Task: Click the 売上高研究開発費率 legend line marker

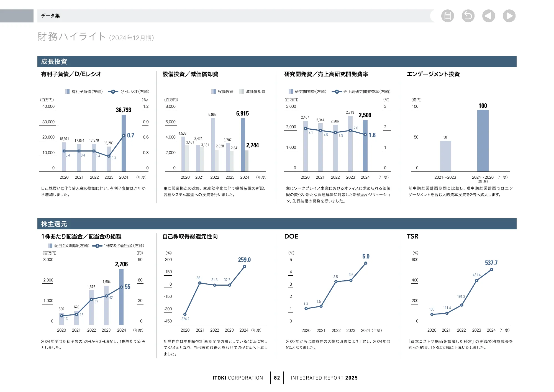Action: (x=337, y=92)
